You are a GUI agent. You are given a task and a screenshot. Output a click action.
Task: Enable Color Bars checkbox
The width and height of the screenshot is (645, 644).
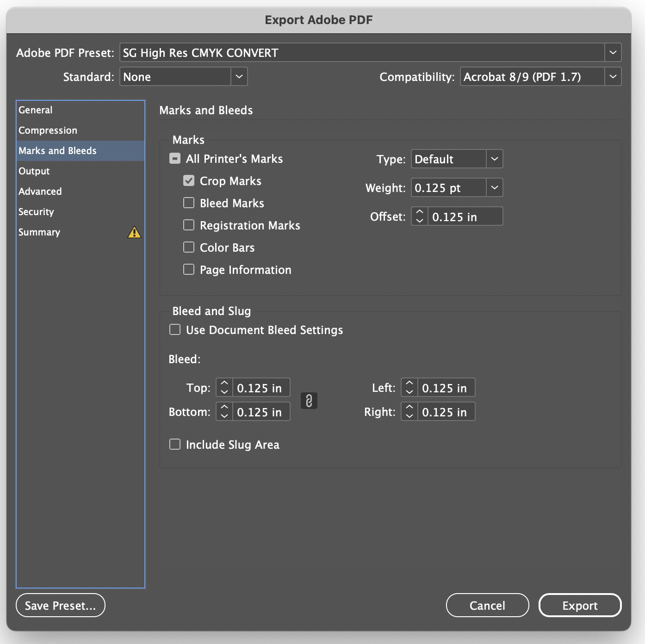(189, 248)
